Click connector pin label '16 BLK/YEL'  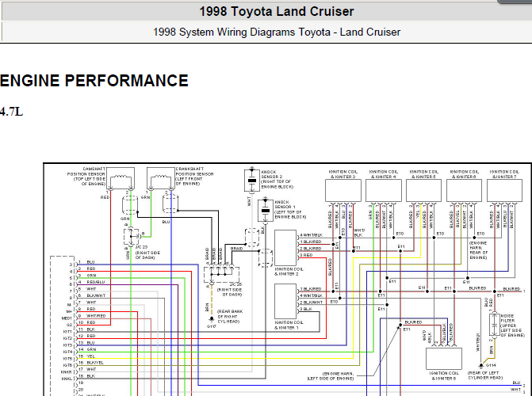click(91, 363)
